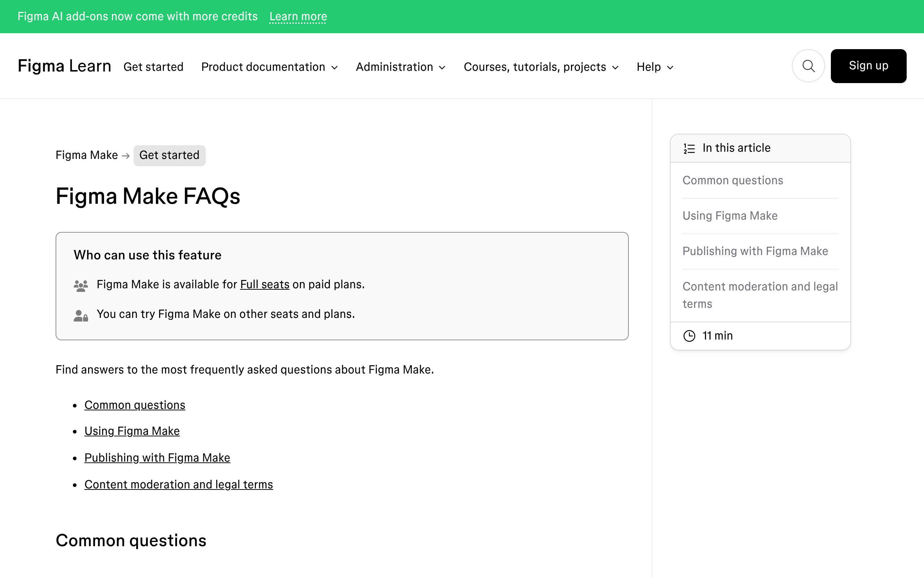Go to the Figma Learn home logo
Screen dimensions: 924x578
pyautogui.click(x=65, y=66)
